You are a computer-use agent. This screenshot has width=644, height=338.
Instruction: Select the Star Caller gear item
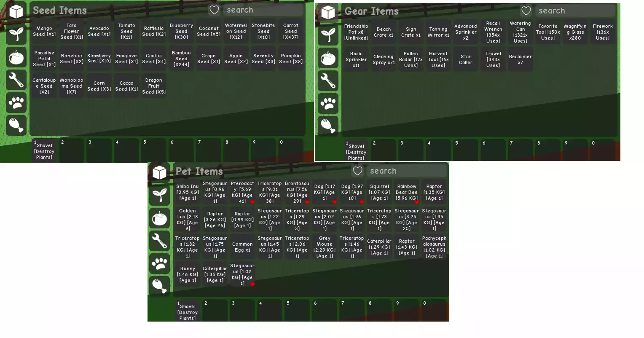pyautogui.click(x=466, y=59)
